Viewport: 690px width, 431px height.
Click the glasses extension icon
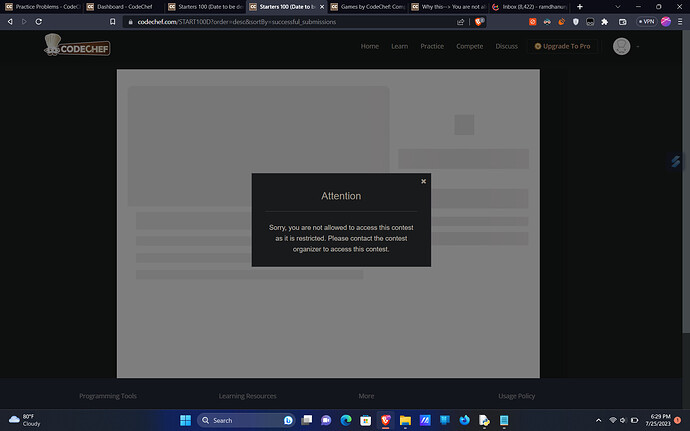pyautogui.click(x=590, y=22)
